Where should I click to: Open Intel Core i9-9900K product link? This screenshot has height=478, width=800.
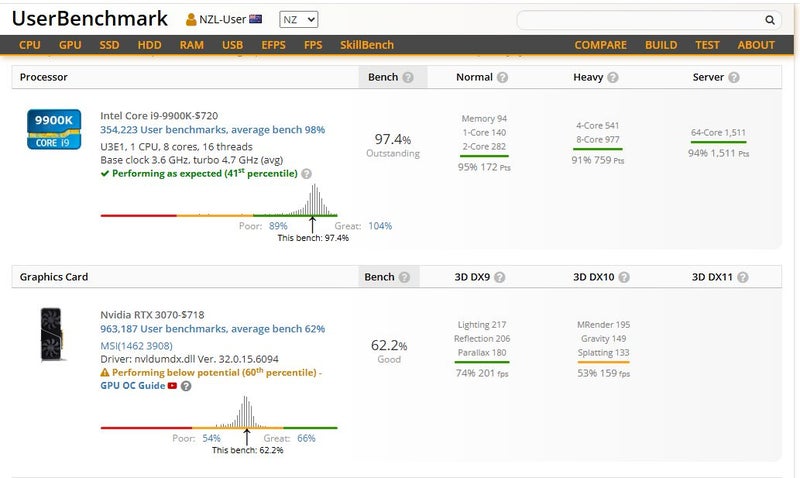(159, 116)
